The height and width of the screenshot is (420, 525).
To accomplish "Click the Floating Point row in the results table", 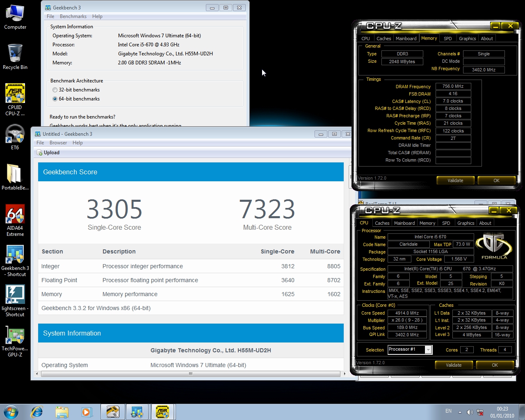I will [x=191, y=280].
